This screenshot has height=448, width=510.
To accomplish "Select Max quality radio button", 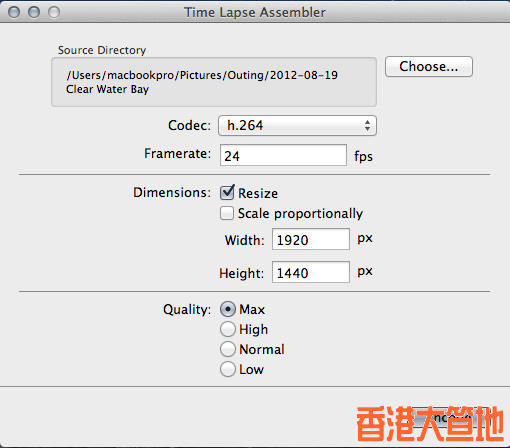I will tap(228, 309).
